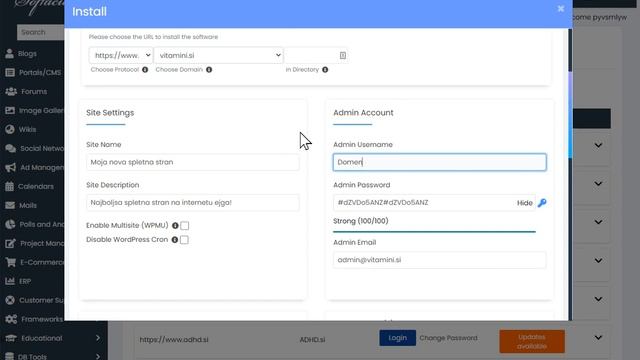The image size is (640, 360).
Task: Click the Strong (100/100) strength text
Action: click(x=361, y=221)
